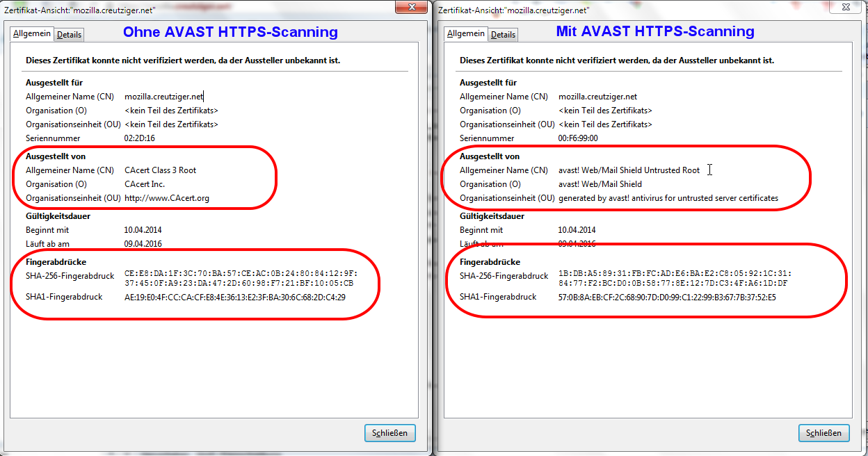This screenshot has height=456, width=868.
Task: Click 'SHA1-Fingerabdruck' label in avast window
Action: (498, 297)
